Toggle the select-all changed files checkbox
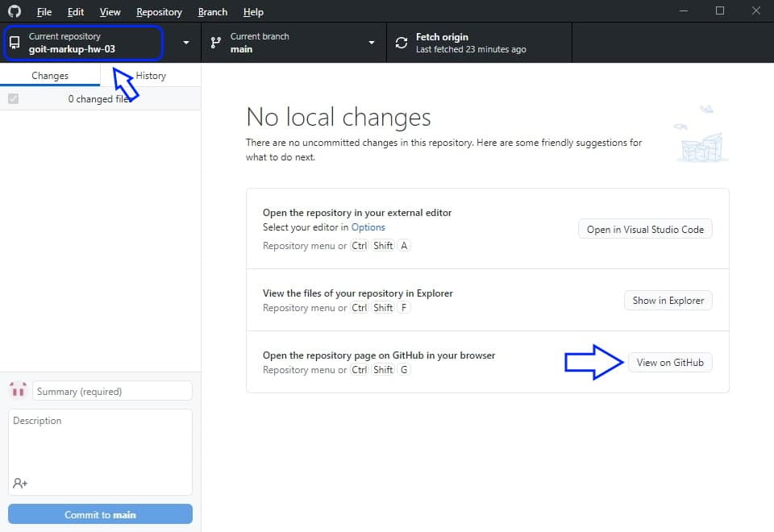The width and height of the screenshot is (774, 532). click(x=13, y=99)
